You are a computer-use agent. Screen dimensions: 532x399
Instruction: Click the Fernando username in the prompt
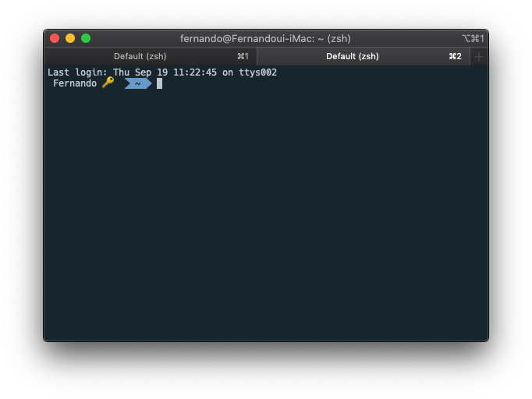75,83
